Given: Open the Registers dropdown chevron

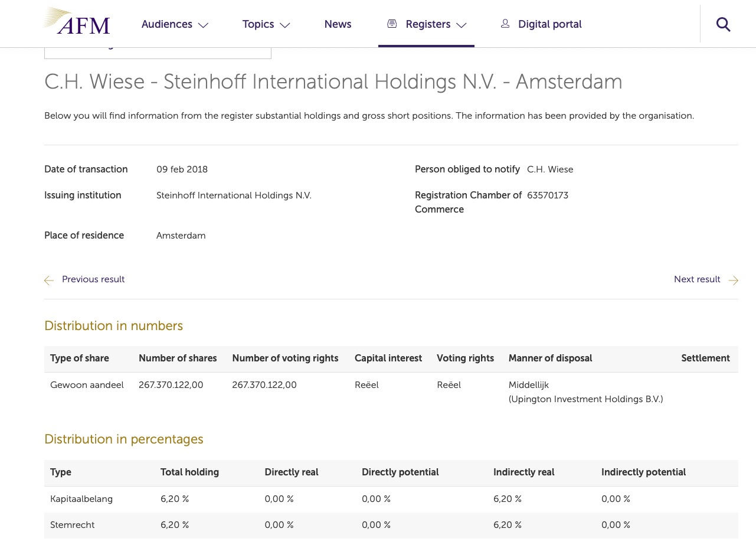Looking at the screenshot, I should point(462,26).
